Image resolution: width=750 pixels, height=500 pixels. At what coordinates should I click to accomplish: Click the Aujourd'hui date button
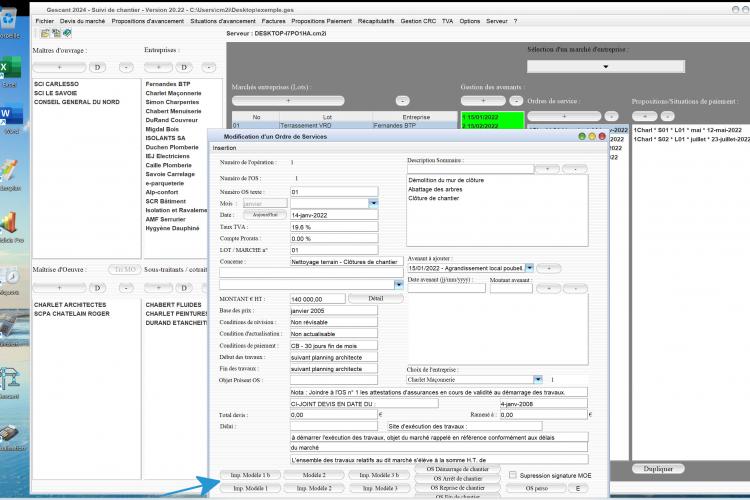(265, 215)
